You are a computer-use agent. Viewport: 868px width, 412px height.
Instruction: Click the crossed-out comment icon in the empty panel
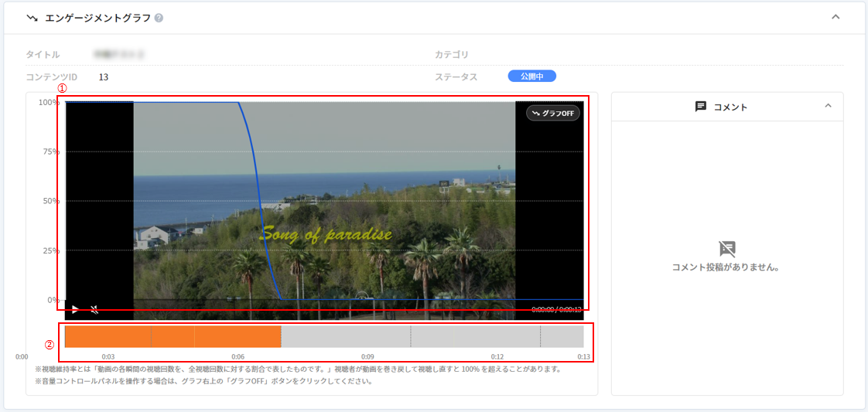point(726,249)
